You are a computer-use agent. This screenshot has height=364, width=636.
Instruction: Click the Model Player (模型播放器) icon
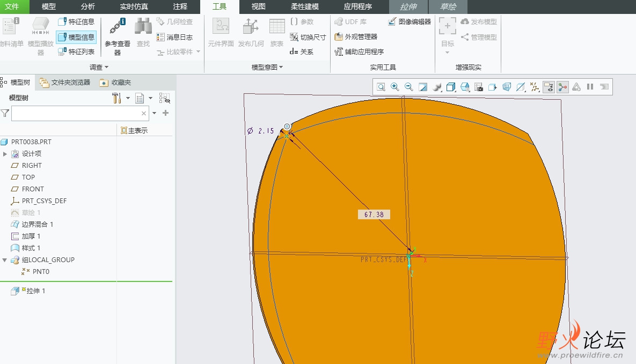click(x=41, y=27)
